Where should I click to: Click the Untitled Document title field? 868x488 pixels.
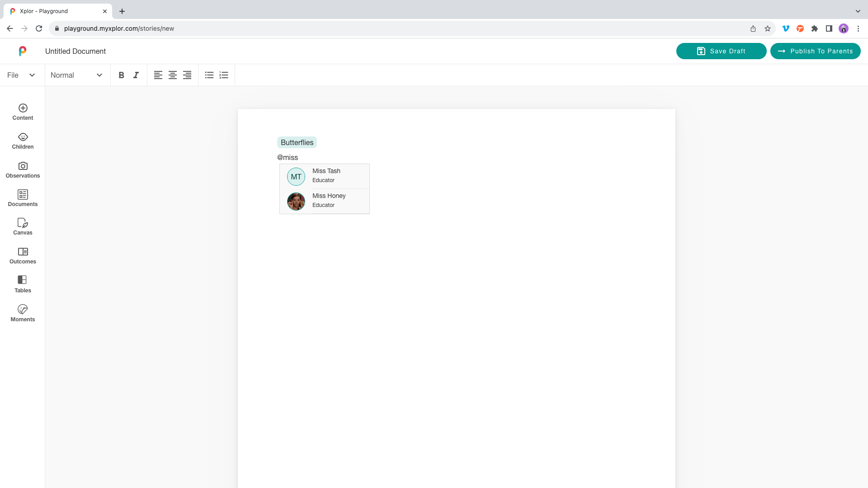point(75,52)
